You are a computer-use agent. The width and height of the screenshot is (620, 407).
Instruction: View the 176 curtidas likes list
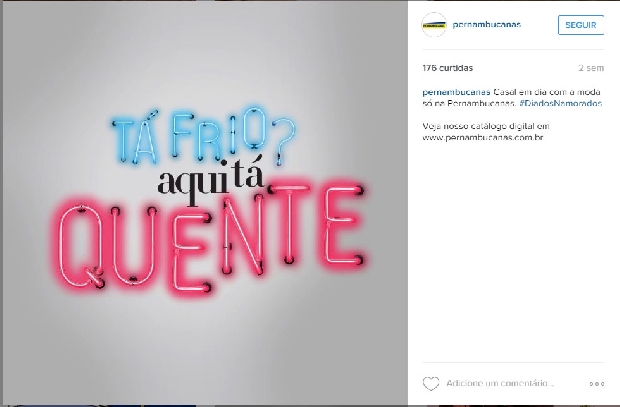pyautogui.click(x=447, y=68)
